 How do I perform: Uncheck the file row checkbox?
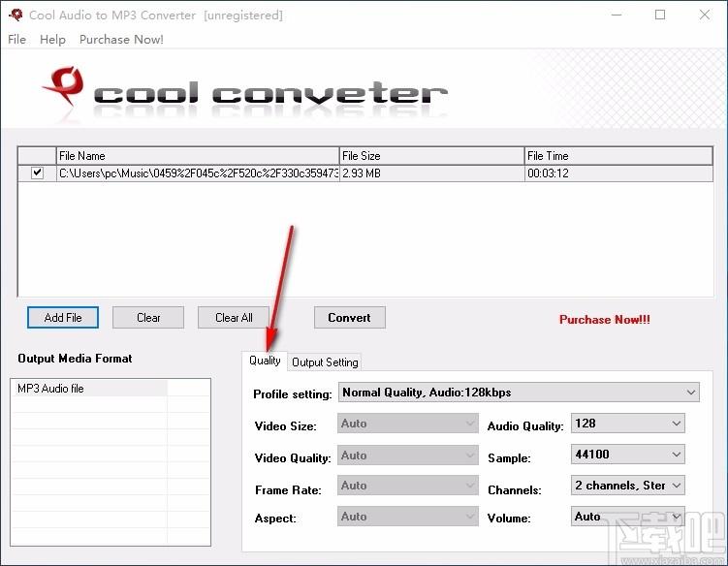click(x=37, y=173)
